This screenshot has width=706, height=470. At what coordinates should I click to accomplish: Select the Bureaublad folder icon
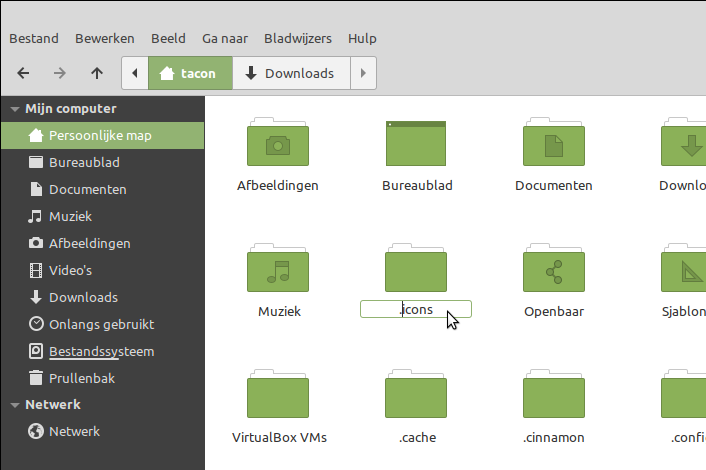[x=417, y=144]
